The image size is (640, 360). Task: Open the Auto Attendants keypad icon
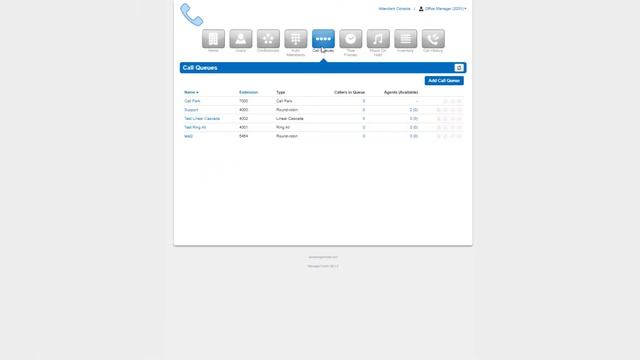[296, 39]
